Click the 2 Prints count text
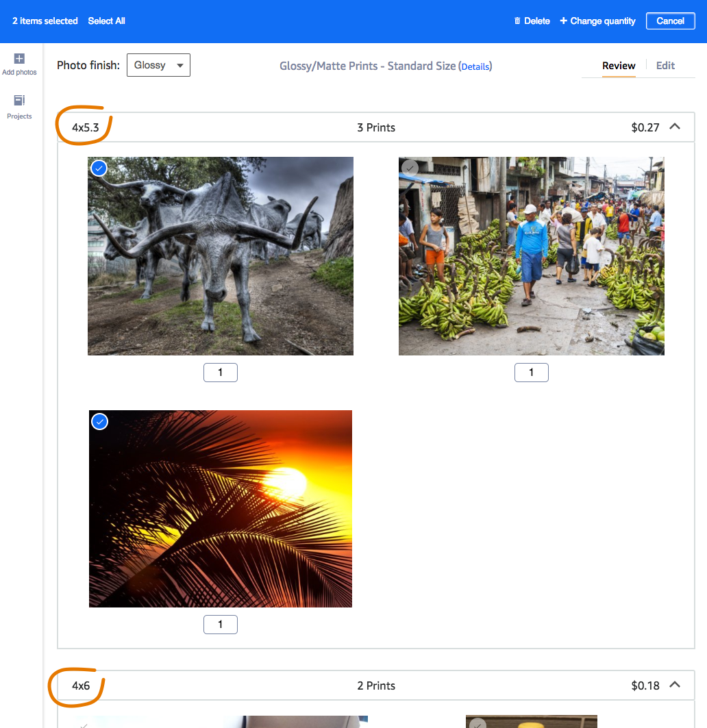This screenshot has width=707, height=728. pyautogui.click(x=376, y=686)
